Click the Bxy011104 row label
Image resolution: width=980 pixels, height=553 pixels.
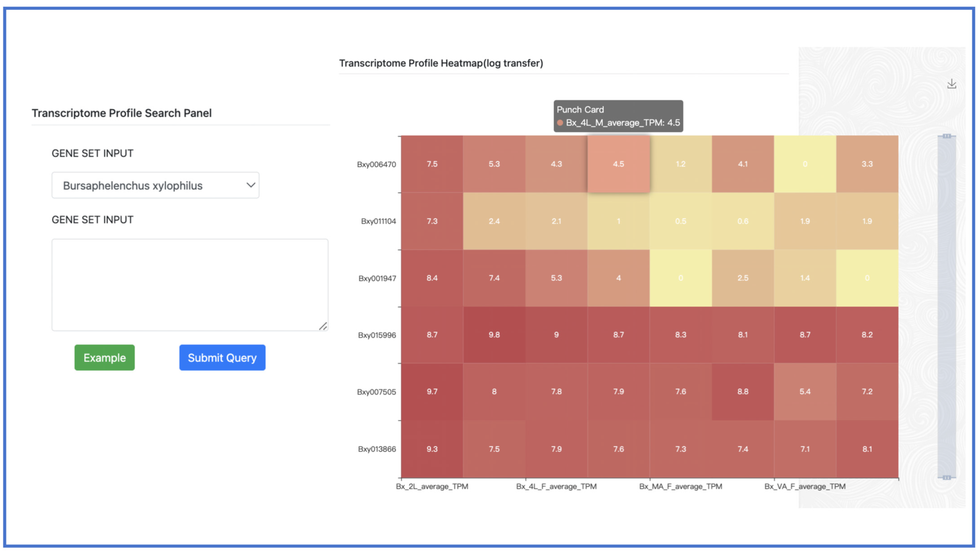(x=378, y=221)
